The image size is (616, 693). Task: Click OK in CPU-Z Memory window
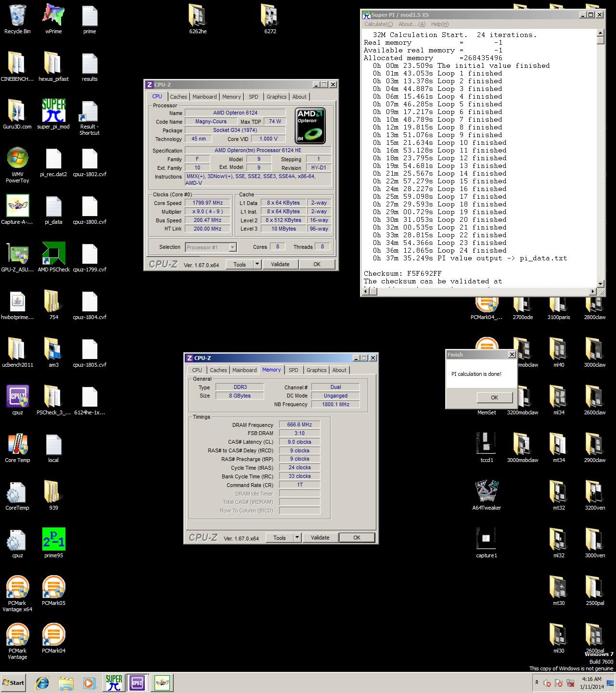tap(357, 538)
